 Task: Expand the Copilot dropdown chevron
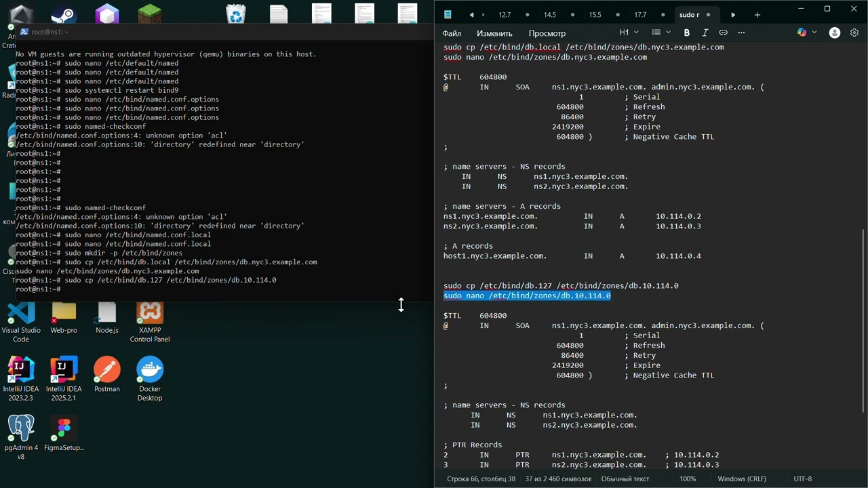click(814, 33)
